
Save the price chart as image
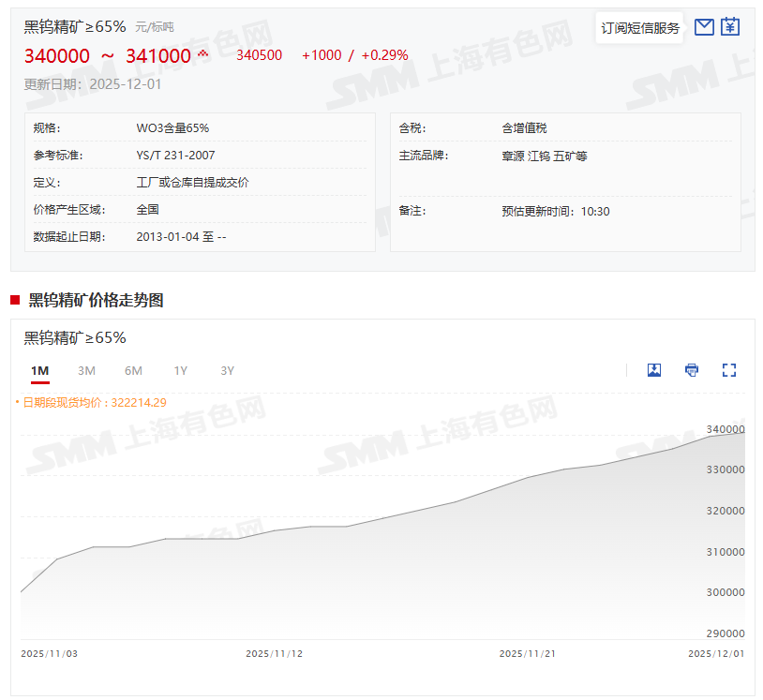coord(654,370)
